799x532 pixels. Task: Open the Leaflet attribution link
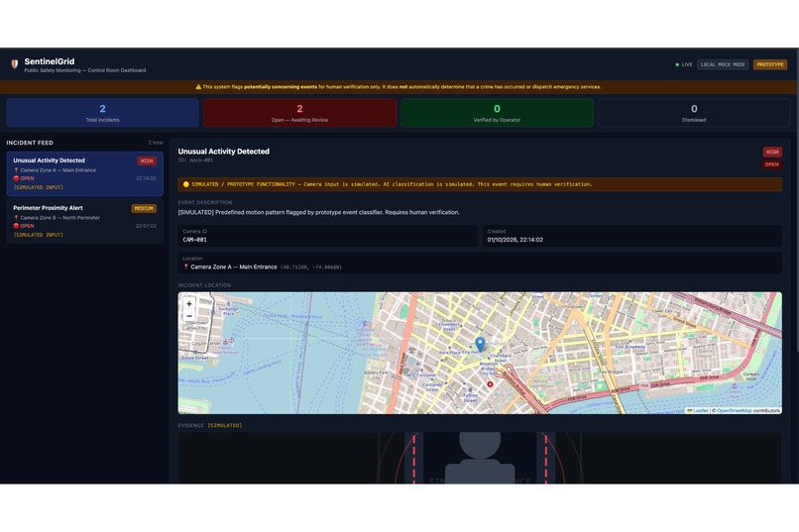(700, 410)
